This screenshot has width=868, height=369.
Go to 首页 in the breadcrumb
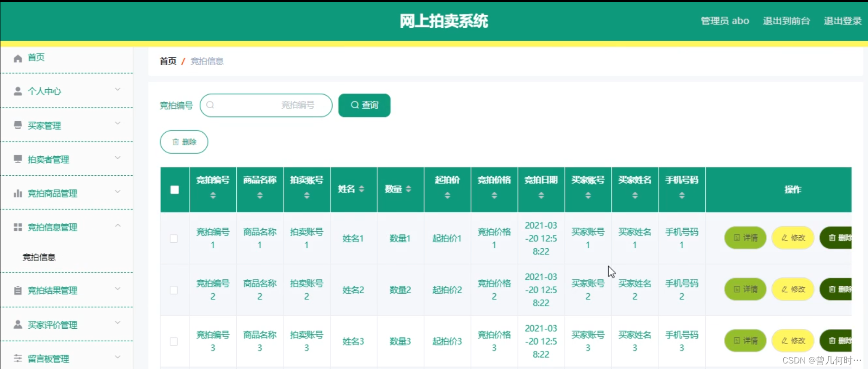pos(168,61)
